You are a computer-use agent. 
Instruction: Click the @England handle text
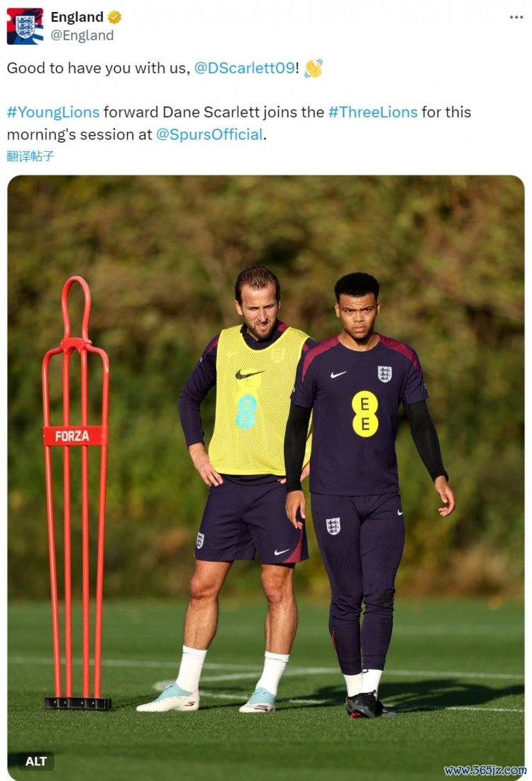tap(82, 35)
